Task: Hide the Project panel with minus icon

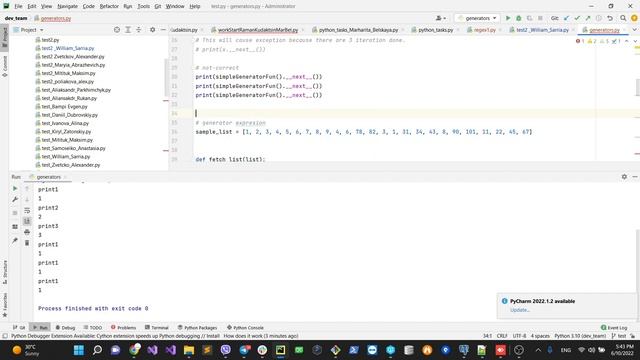Action: 163,30
